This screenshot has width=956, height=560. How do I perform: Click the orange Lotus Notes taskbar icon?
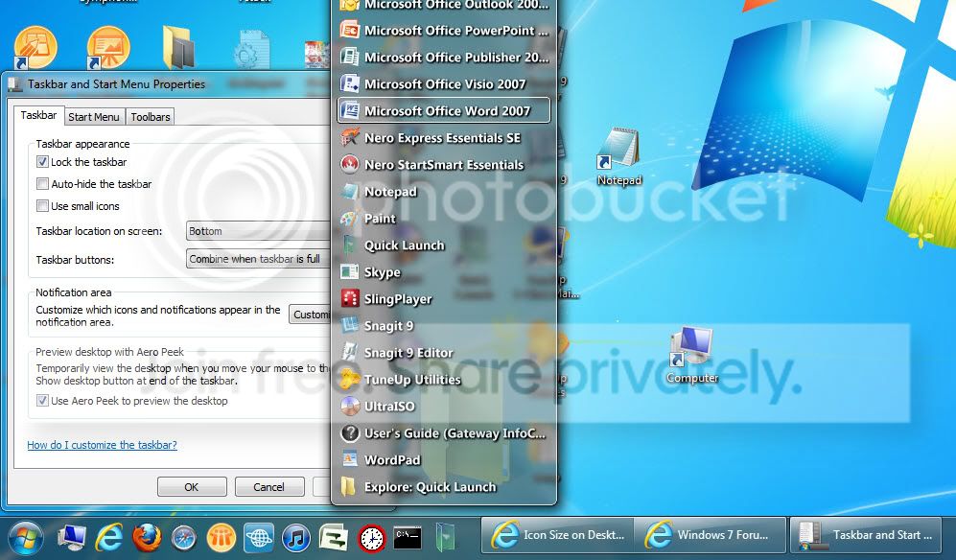coord(222,538)
